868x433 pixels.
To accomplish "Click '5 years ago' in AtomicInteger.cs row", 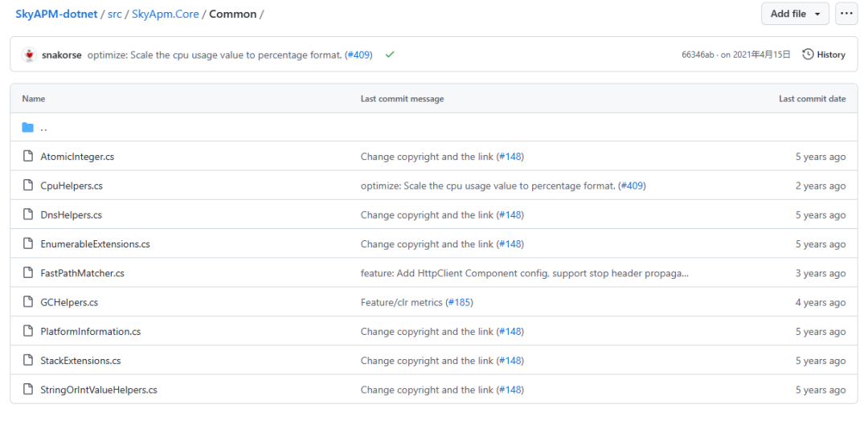I will [821, 157].
